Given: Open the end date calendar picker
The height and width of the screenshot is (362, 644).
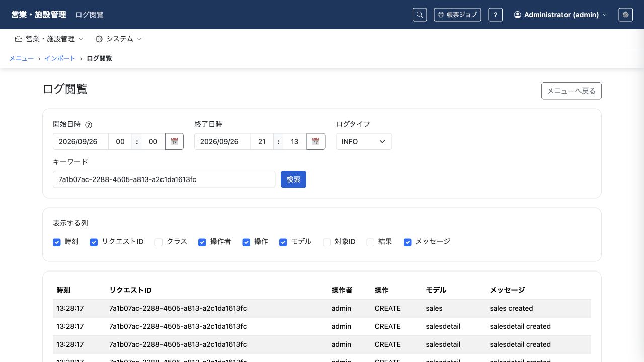Looking at the screenshot, I should coord(315,142).
